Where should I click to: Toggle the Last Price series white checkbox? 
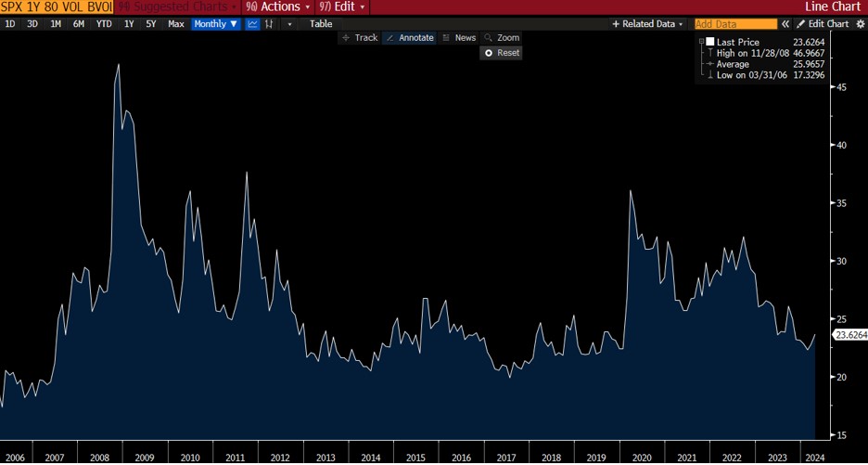[710, 42]
